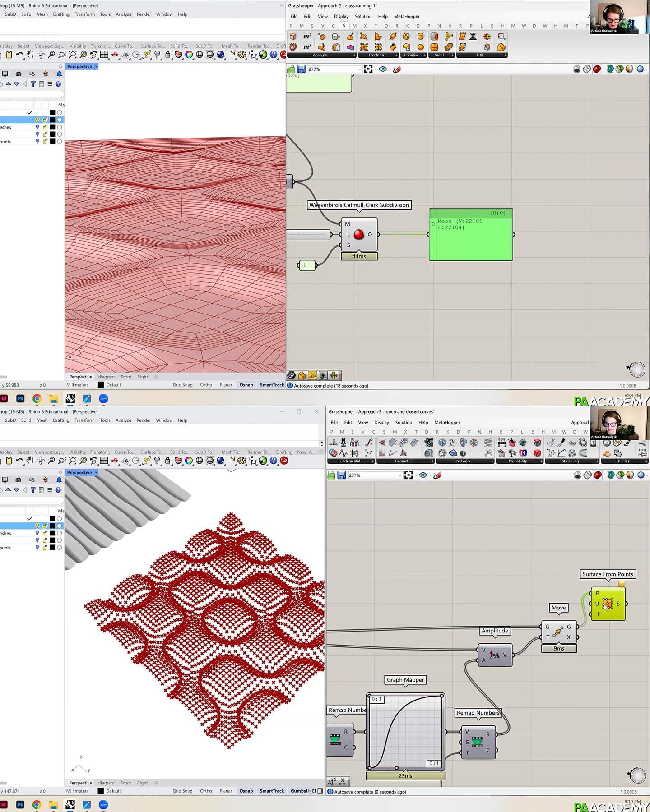Toggle SmartTrack in the Rhino status bar showing y 55.988
The width and height of the screenshot is (650, 812).
pyautogui.click(x=272, y=385)
